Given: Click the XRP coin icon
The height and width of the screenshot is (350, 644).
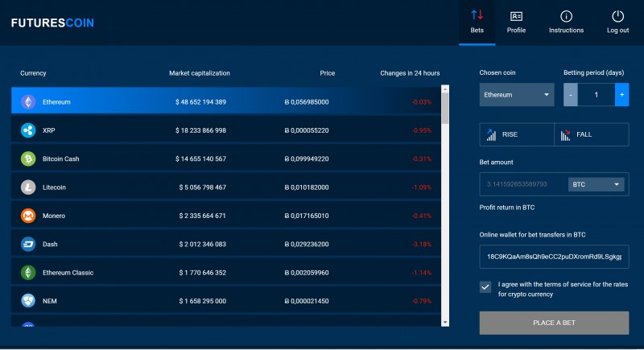Looking at the screenshot, I should click(x=28, y=130).
